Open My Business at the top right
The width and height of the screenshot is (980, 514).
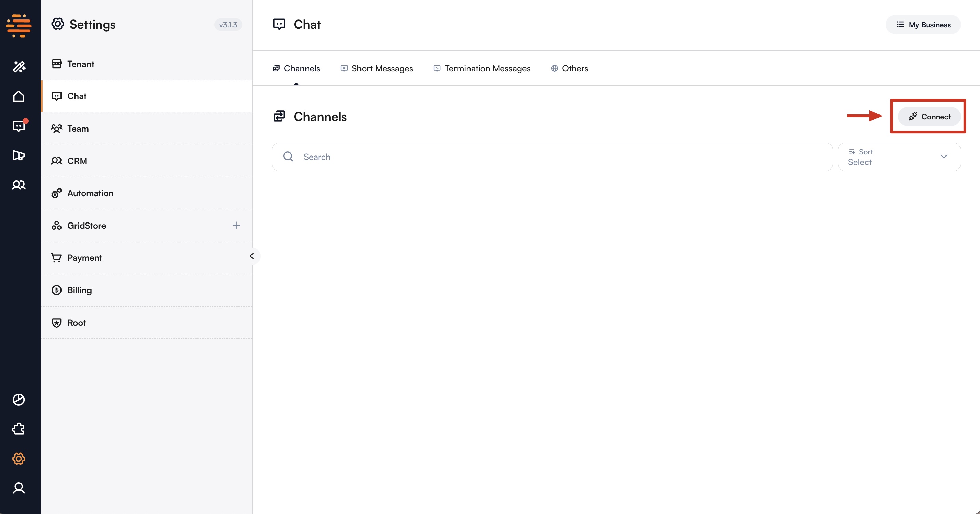tap(923, 24)
